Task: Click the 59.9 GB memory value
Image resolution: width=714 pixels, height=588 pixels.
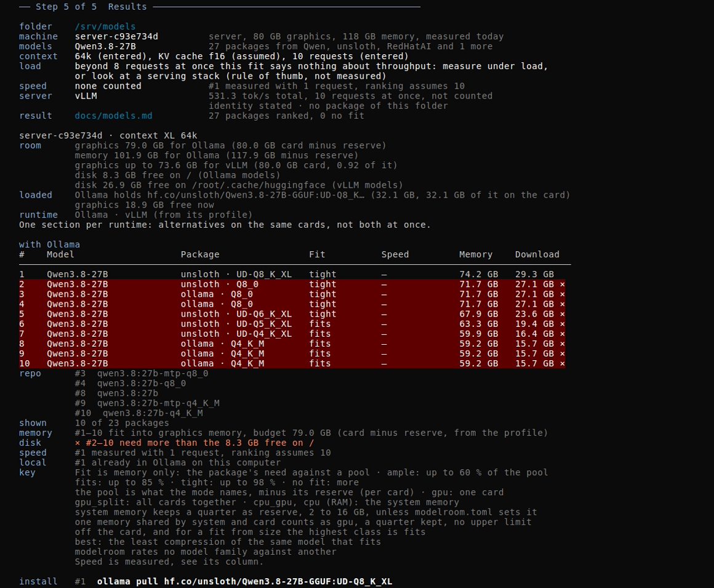Action: tap(479, 334)
